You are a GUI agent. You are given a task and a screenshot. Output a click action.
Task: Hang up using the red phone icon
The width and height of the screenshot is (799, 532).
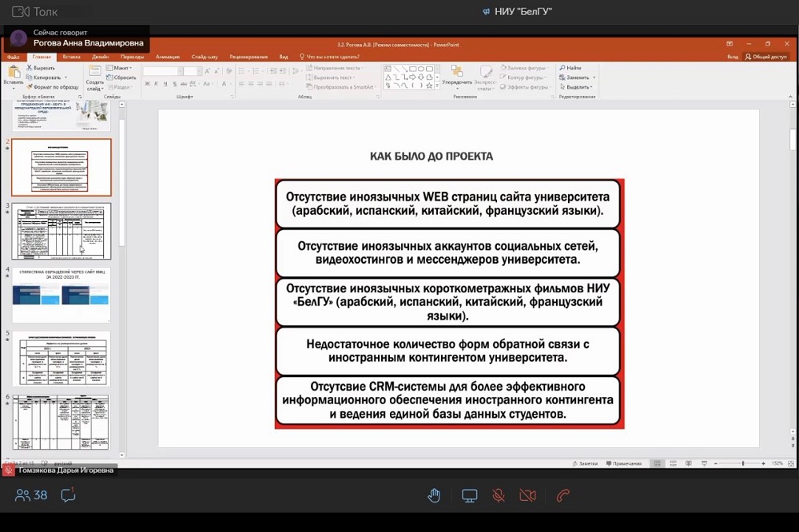[x=562, y=495]
